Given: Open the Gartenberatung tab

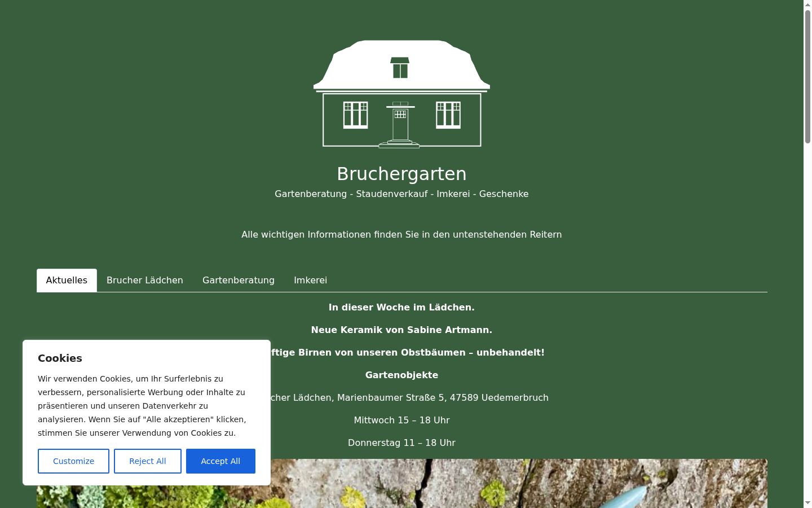Looking at the screenshot, I should [239, 281].
